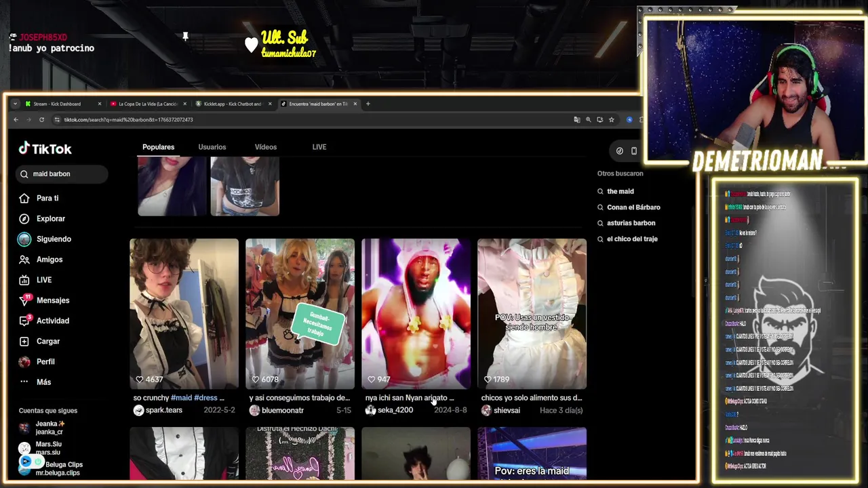Image resolution: width=868 pixels, height=488 pixels.
Task: Open followed account Mars.Siu
Action: pyautogui.click(x=48, y=448)
